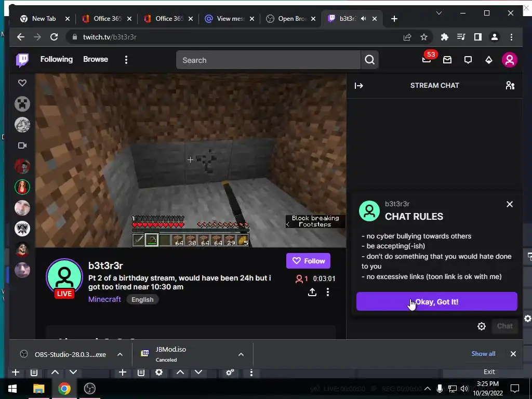
Task: Open Windows Start menu
Action: pyautogui.click(x=12, y=389)
